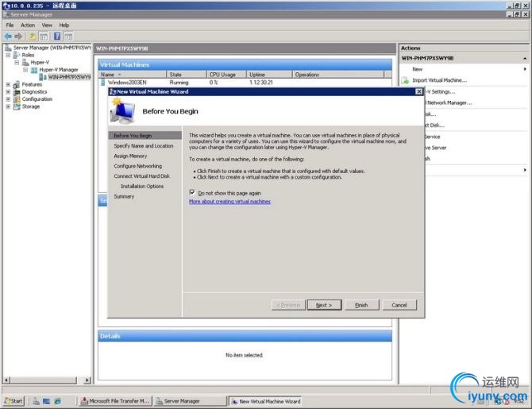Select WIN-PHM7PXSWY9 node in the tree

(69, 77)
